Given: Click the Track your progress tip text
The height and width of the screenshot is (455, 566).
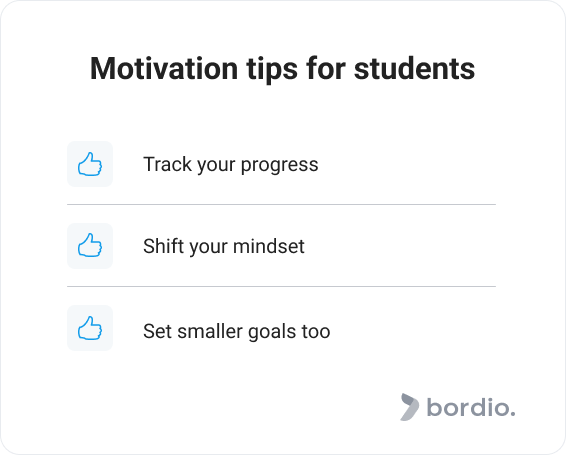Looking at the screenshot, I should [231, 165].
